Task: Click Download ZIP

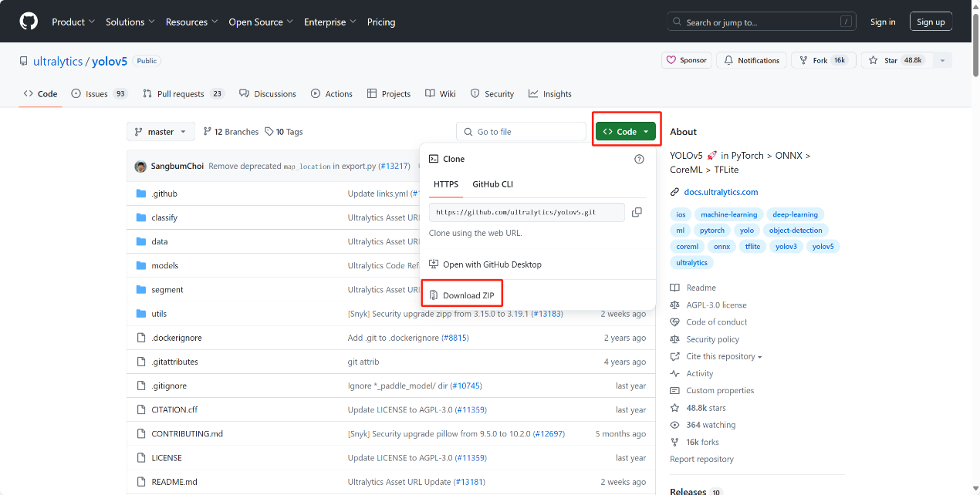Action: pyautogui.click(x=462, y=295)
